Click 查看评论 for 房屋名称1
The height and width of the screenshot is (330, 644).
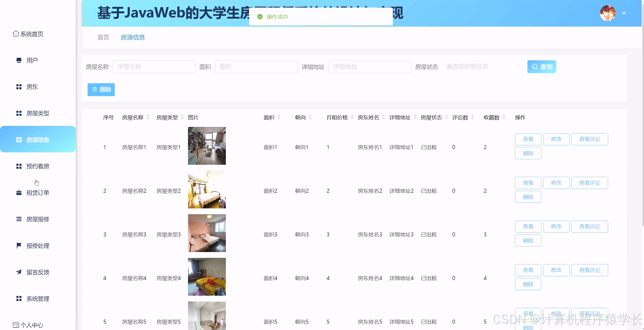click(589, 139)
